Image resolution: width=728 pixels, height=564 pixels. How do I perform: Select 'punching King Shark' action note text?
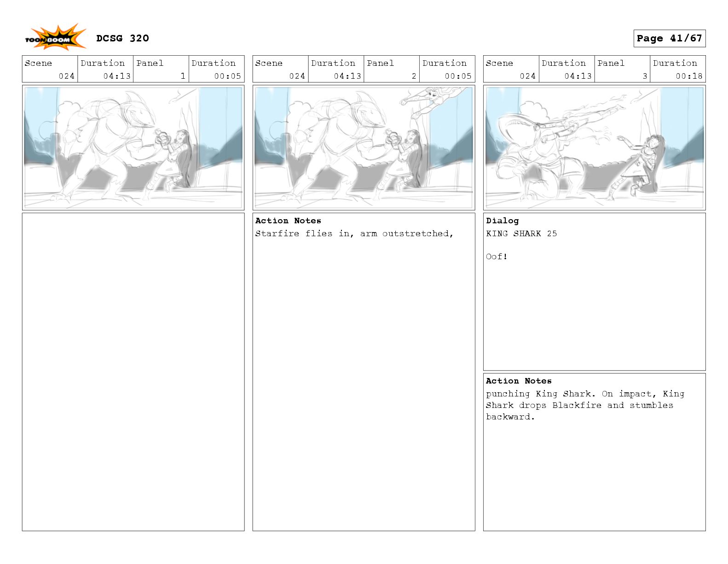pyautogui.click(x=538, y=394)
